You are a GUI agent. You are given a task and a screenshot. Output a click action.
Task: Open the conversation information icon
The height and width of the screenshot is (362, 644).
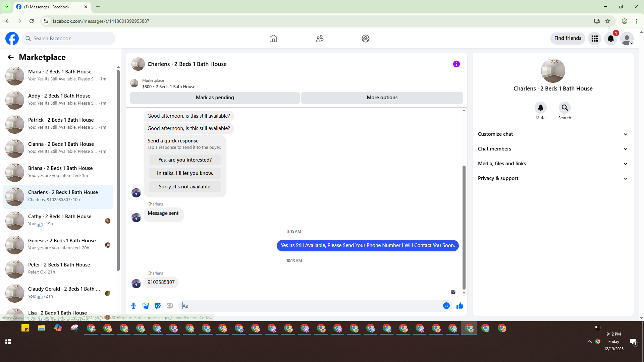[456, 64]
